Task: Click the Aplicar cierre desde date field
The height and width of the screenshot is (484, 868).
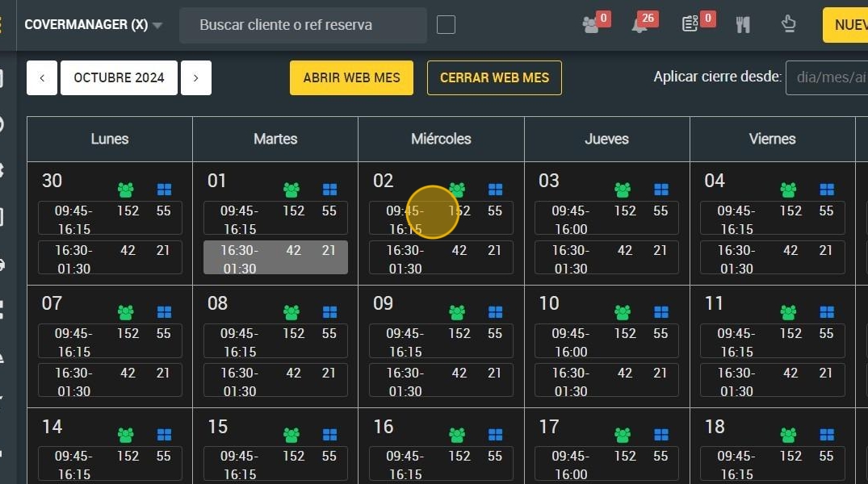Action: [x=827, y=78]
